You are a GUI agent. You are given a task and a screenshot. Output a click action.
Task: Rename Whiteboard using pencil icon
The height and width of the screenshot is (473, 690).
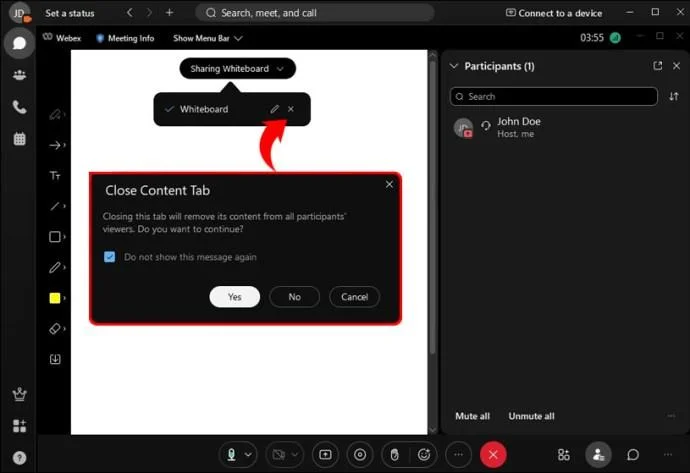275,109
